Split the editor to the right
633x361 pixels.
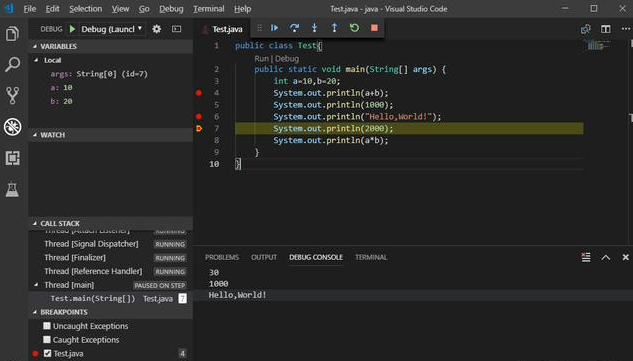click(606, 29)
